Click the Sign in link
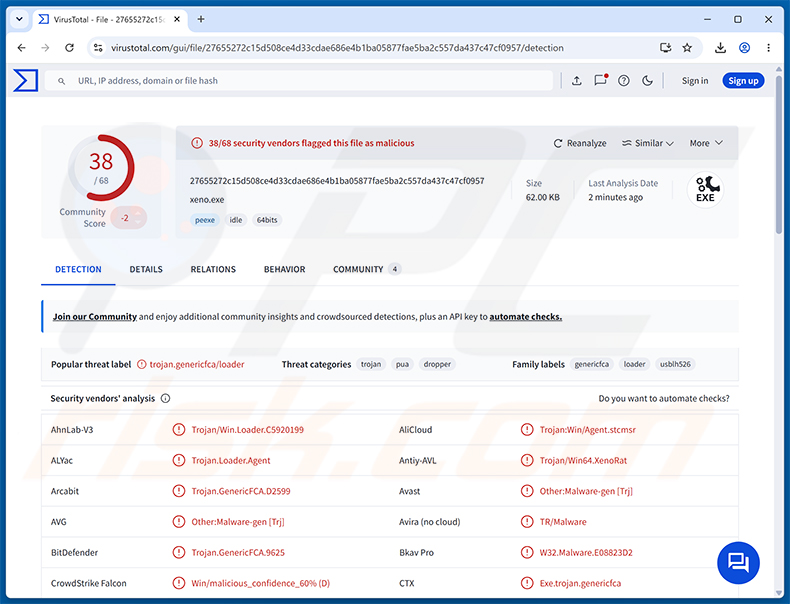The image size is (790, 604). coord(695,81)
